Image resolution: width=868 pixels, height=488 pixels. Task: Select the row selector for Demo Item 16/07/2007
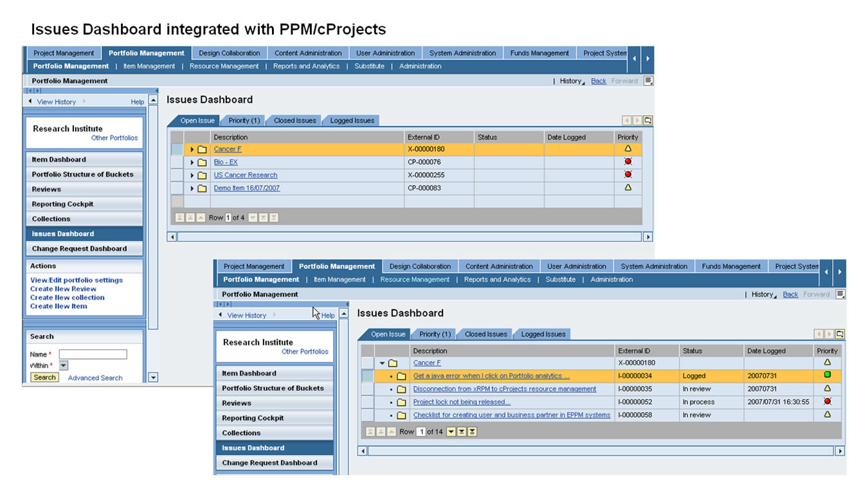coord(177,188)
